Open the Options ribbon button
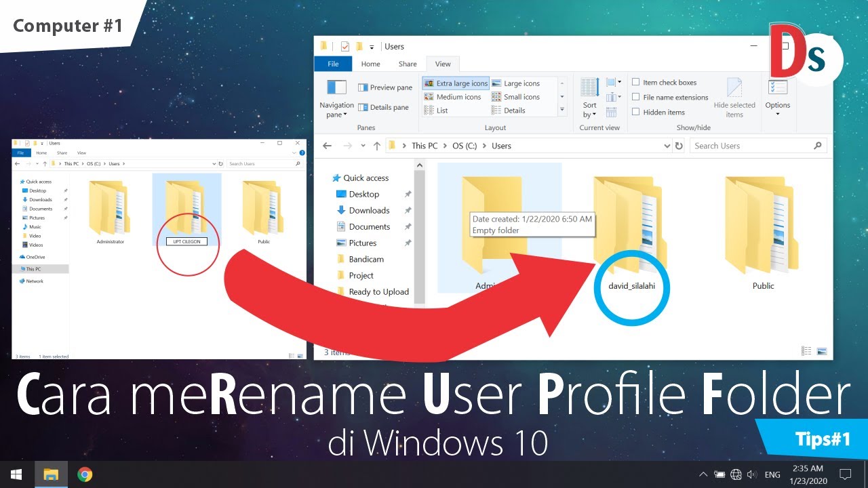Screen dimensions: 868x488 pos(778,98)
